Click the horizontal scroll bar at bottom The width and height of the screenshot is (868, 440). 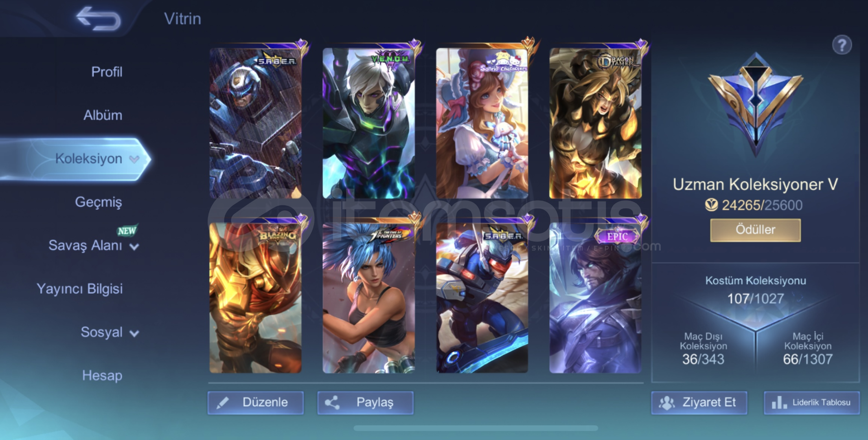click(476, 428)
